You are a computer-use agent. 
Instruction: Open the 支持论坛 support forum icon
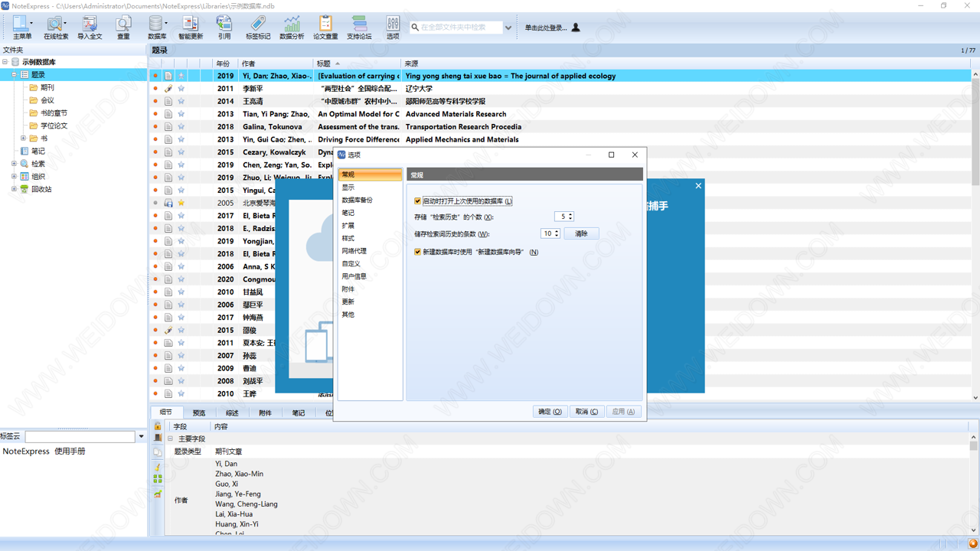(x=359, y=27)
